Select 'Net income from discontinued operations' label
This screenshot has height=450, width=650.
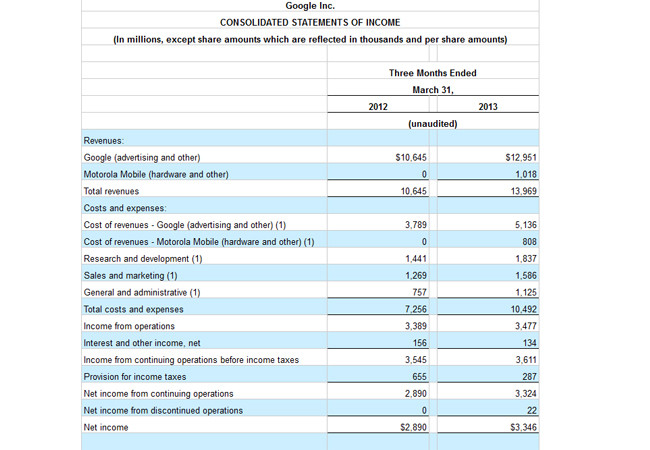tap(163, 411)
